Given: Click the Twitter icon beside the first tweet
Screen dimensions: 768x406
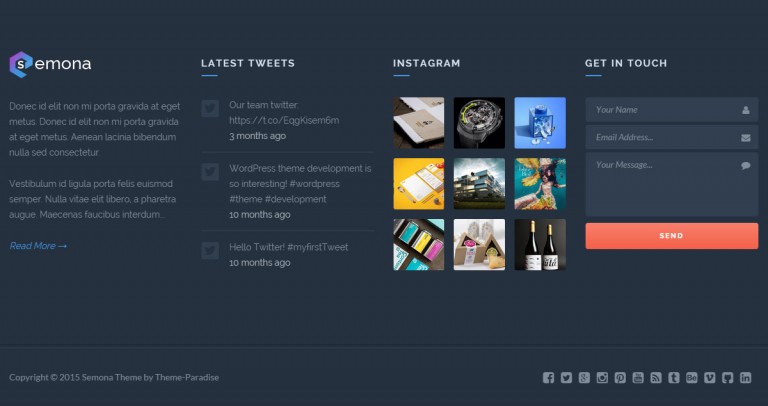Looking at the screenshot, I should pyautogui.click(x=210, y=108).
